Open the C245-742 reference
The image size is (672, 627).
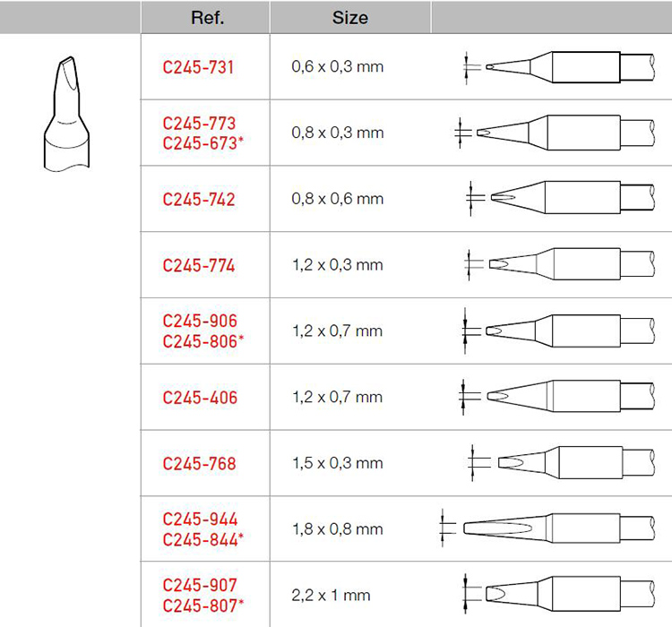(199, 199)
